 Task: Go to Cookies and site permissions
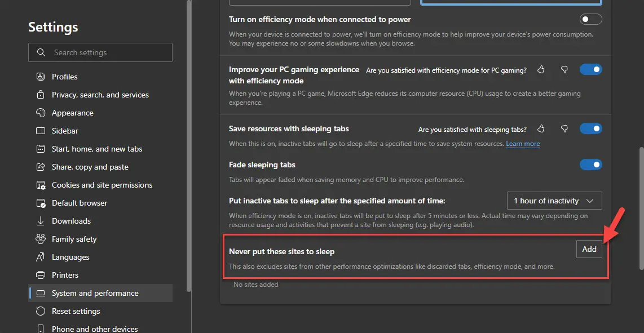100,185
